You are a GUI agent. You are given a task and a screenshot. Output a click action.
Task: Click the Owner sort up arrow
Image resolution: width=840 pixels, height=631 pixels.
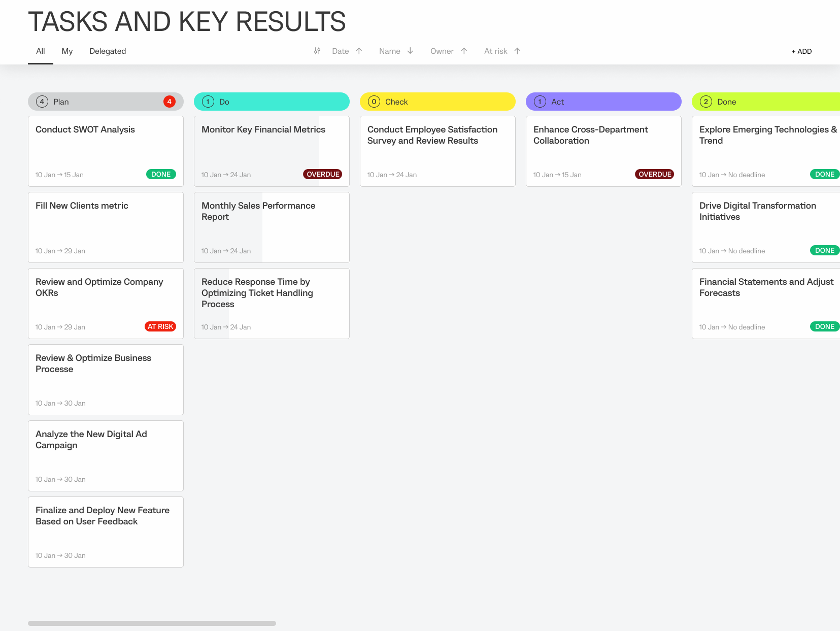[464, 51]
